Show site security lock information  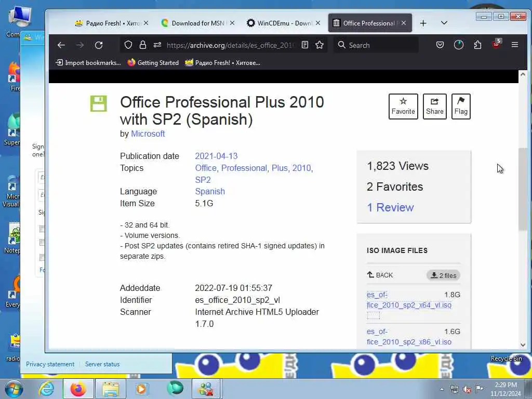coord(143,45)
